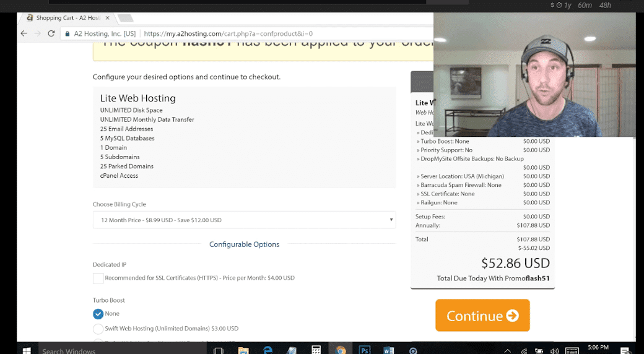The height and width of the screenshot is (354, 644).
Task: Click the cPanel Access feature text
Action: [119, 176]
